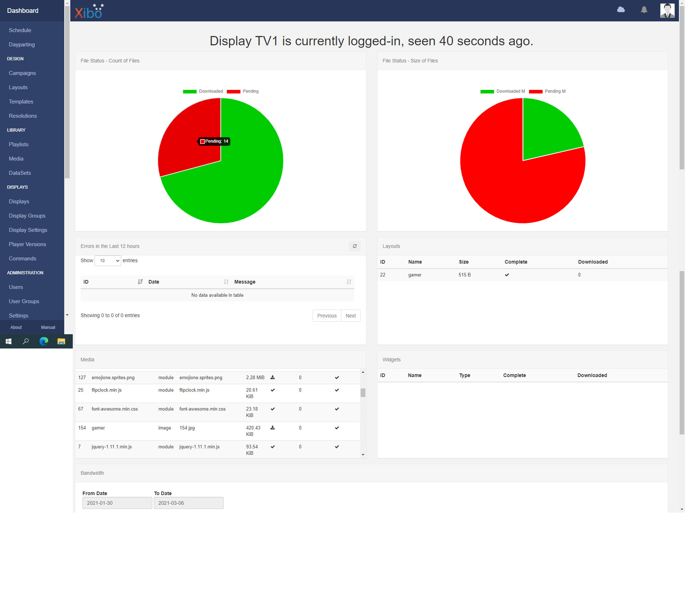Open the About link
This screenshot has height=616, width=685.
(16, 327)
